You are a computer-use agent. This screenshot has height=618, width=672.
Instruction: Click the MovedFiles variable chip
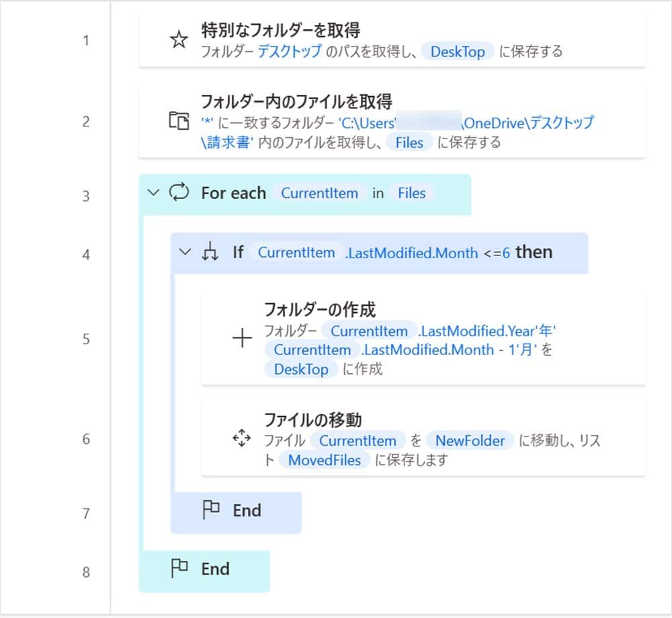(325, 460)
